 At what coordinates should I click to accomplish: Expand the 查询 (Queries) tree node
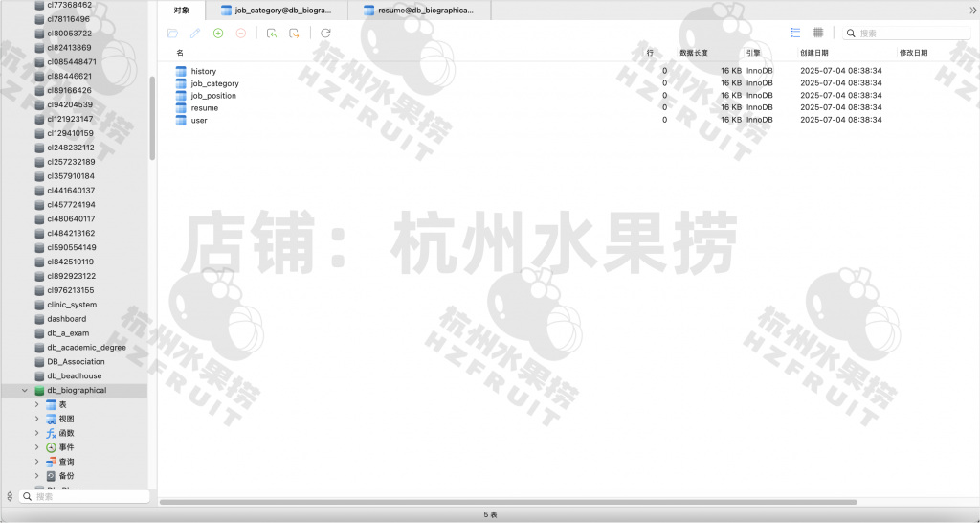(37, 462)
